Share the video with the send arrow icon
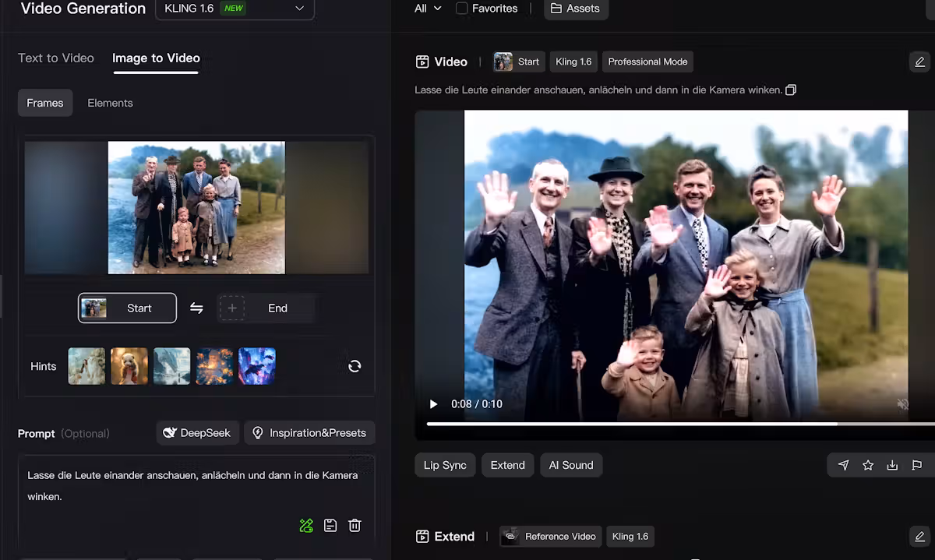This screenshot has width=935, height=560. tap(843, 465)
